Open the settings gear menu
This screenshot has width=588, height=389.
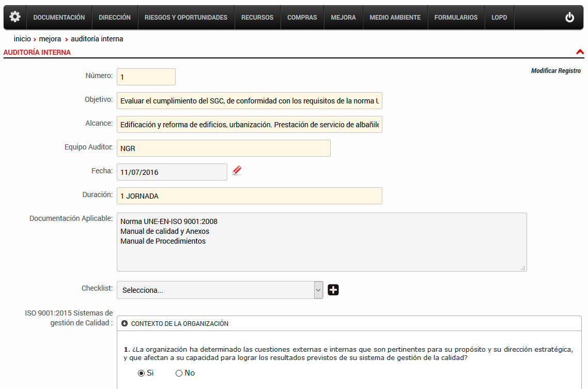[x=15, y=17]
